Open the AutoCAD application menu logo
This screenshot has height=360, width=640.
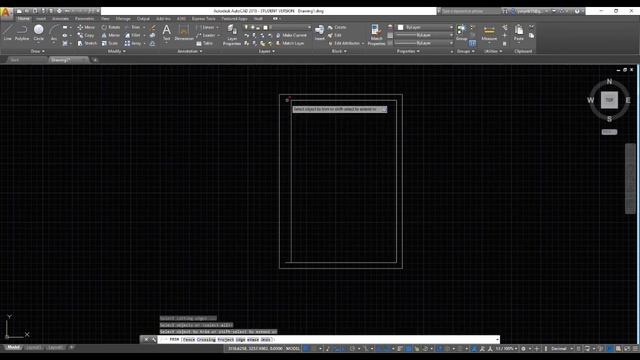coord(6,13)
